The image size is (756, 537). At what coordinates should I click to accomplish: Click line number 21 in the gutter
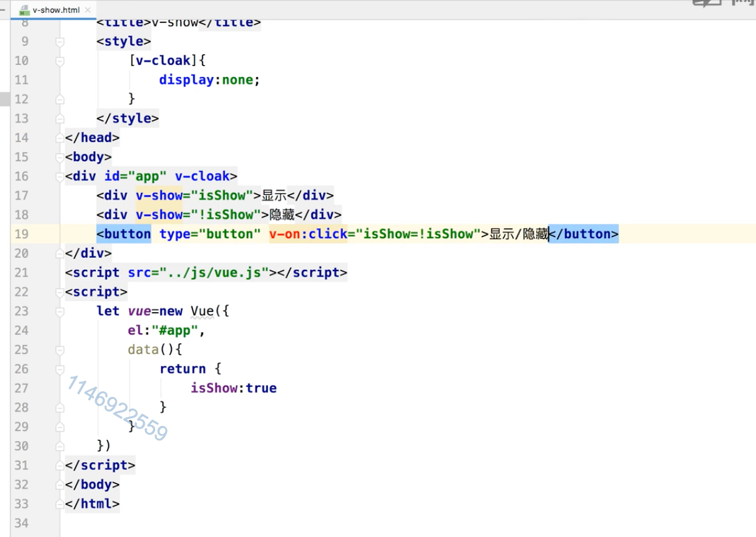tap(22, 273)
